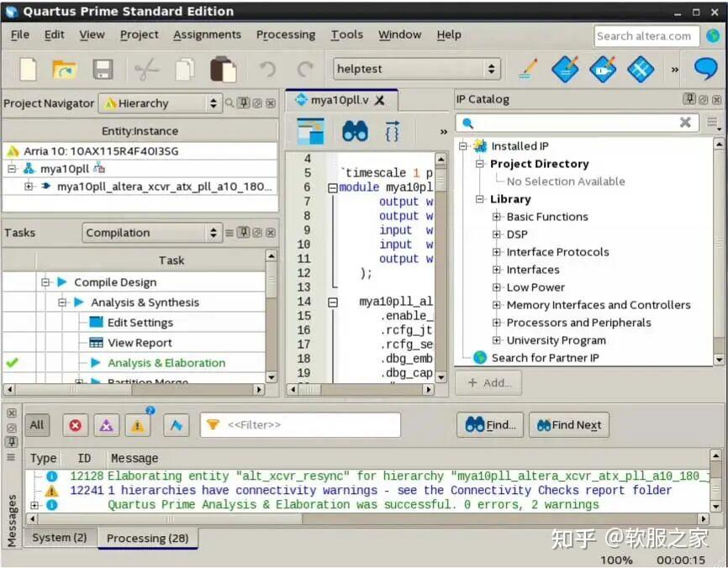The height and width of the screenshot is (568, 728).
Task: Open the Pin Planner diamond icon
Action: tap(603, 69)
